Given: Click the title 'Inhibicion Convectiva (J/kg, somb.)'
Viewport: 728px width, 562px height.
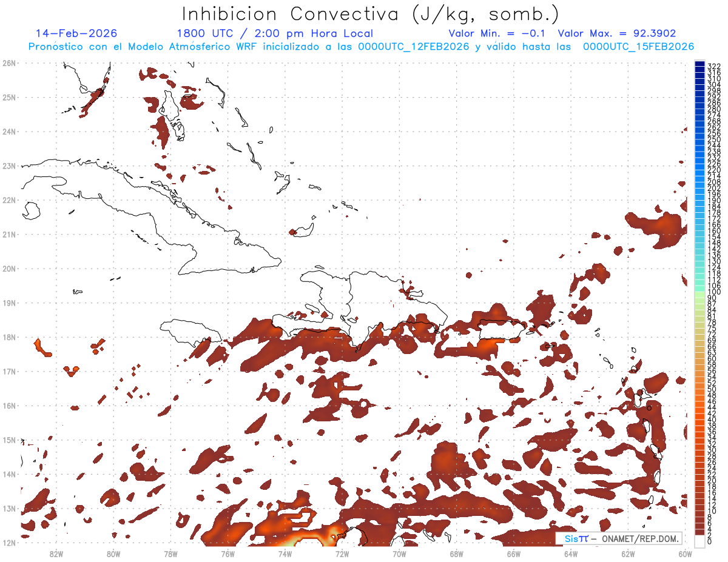Looking at the screenshot, I should pyautogui.click(x=371, y=15).
